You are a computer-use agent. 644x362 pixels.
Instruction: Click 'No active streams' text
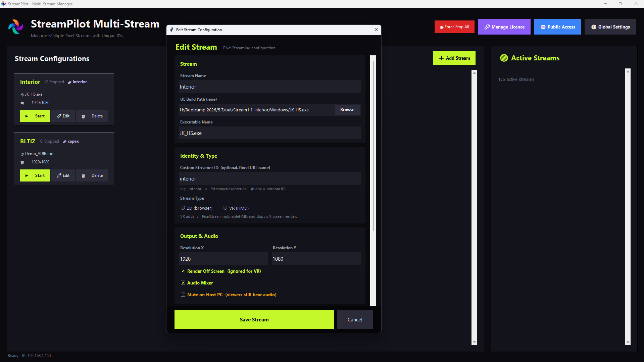pyautogui.click(x=516, y=80)
